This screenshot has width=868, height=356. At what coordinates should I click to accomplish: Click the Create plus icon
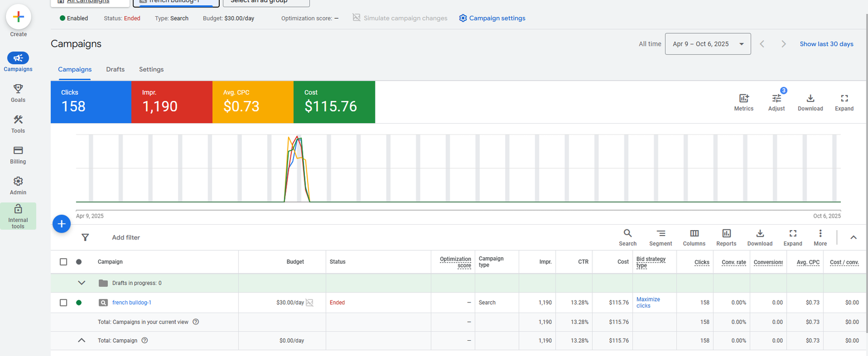coord(18,17)
